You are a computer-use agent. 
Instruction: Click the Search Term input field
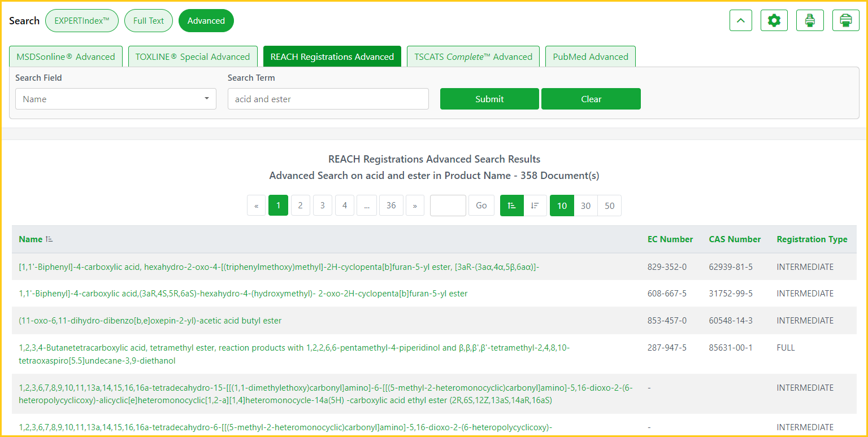point(328,99)
